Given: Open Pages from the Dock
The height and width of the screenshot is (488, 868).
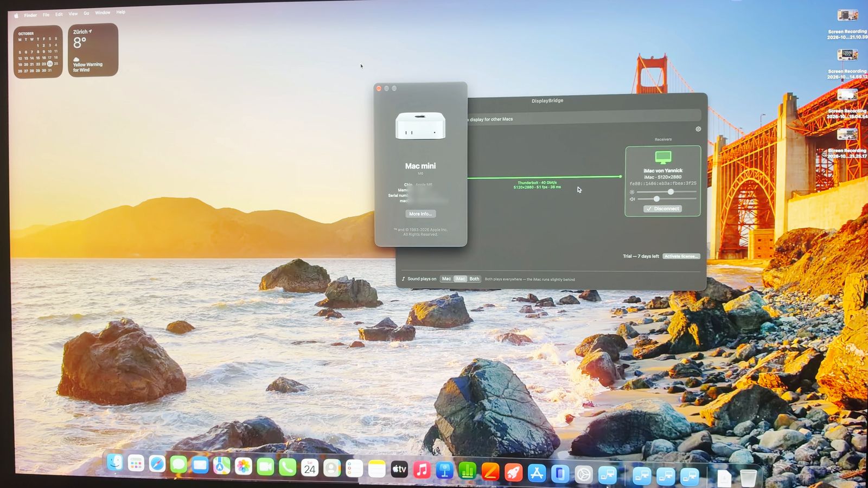Looking at the screenshot, I should tap(490, 472).
